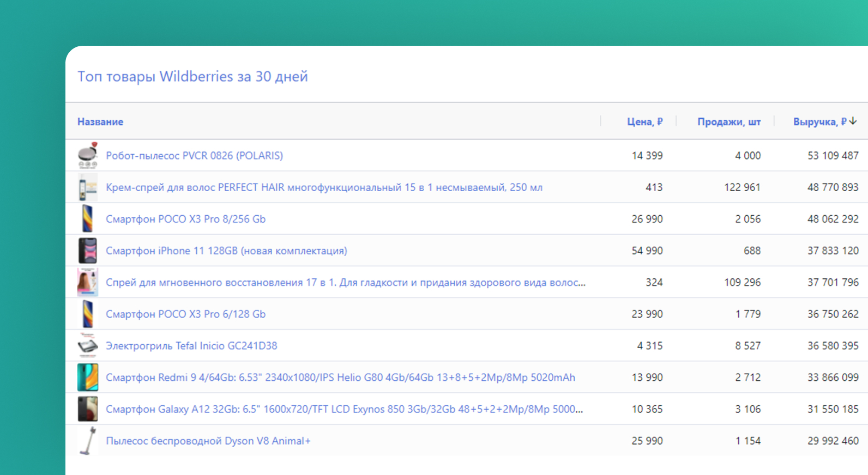Open Смартфон Galaxy A12 32Gb product link

point(344,409)
